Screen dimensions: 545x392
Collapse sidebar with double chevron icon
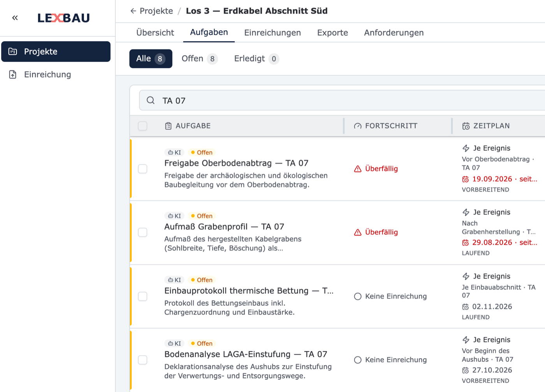tap(15, 18)
